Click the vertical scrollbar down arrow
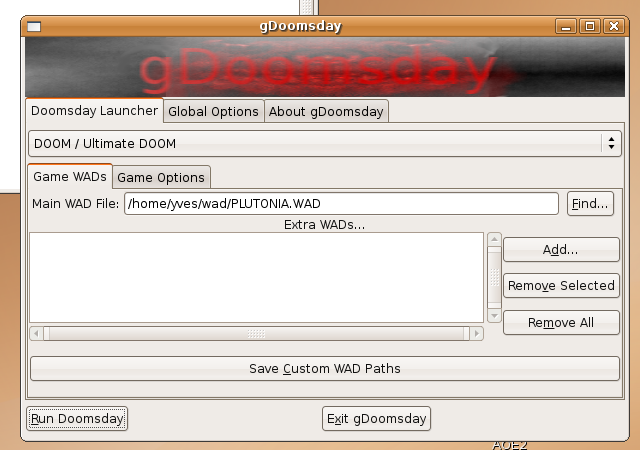Viewport: 640px width, 450px height. pos(494,316)
